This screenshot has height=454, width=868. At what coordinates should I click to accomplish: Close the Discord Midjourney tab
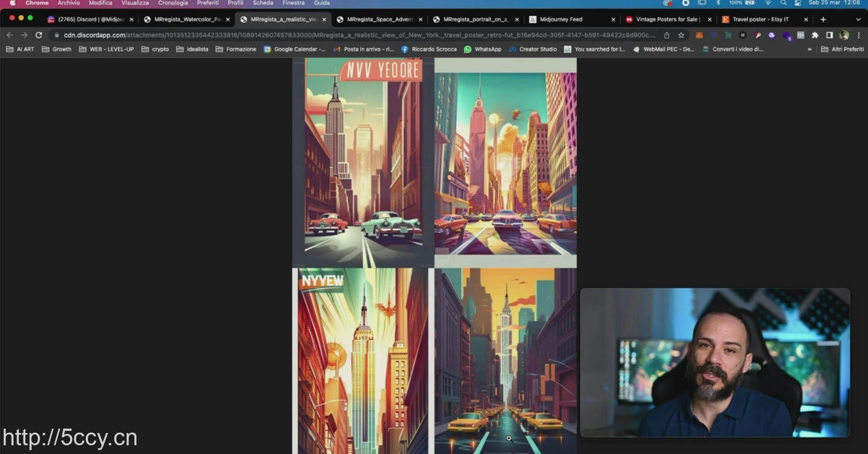(x=131, y=19)
